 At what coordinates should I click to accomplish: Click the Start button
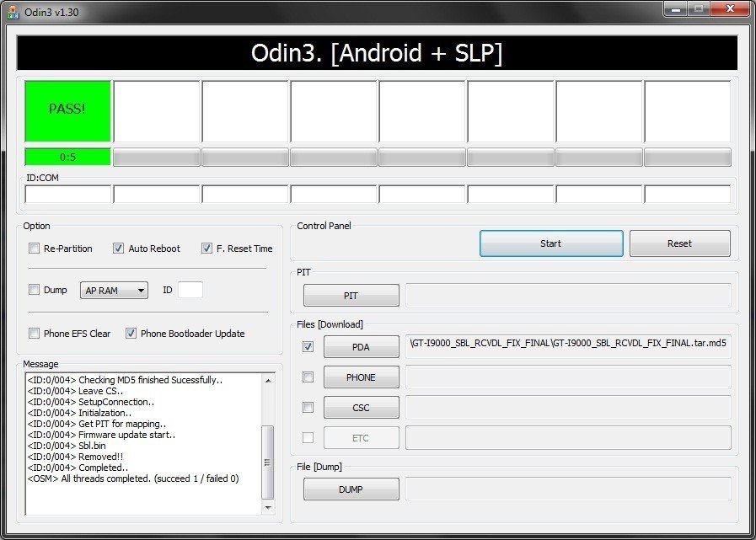pyautogui.click(x=551, y=243)
